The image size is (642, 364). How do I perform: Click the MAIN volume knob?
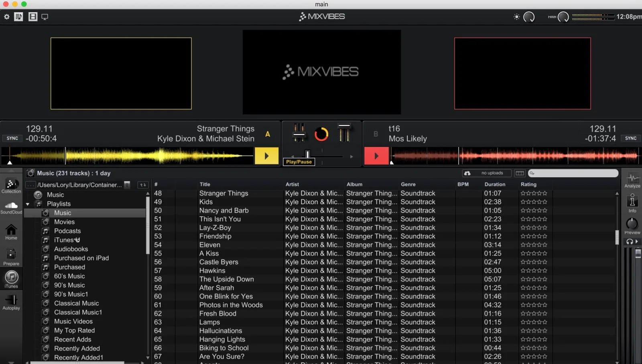[563, 17]
